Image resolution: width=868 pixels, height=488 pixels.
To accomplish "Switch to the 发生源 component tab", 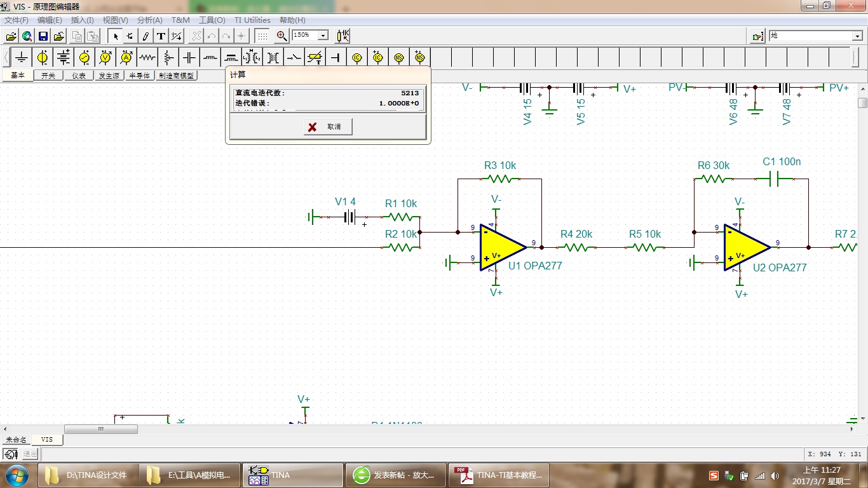I will coord(109,76).
